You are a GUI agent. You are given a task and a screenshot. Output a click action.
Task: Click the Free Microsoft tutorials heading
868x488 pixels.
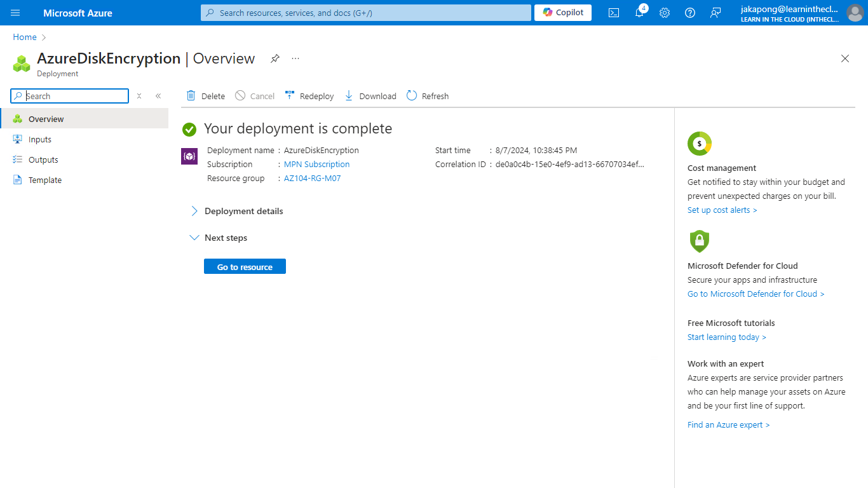(x=731, y=323)
